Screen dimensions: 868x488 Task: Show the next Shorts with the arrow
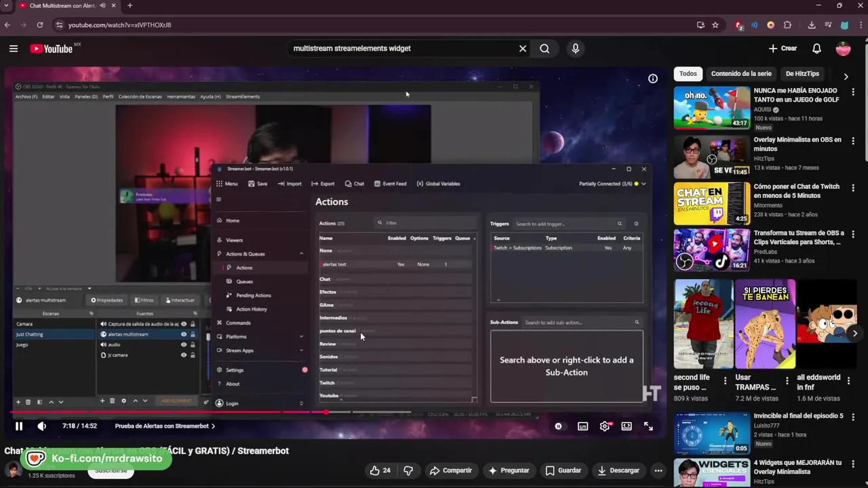pyautogui.click(x=854, y=333)
